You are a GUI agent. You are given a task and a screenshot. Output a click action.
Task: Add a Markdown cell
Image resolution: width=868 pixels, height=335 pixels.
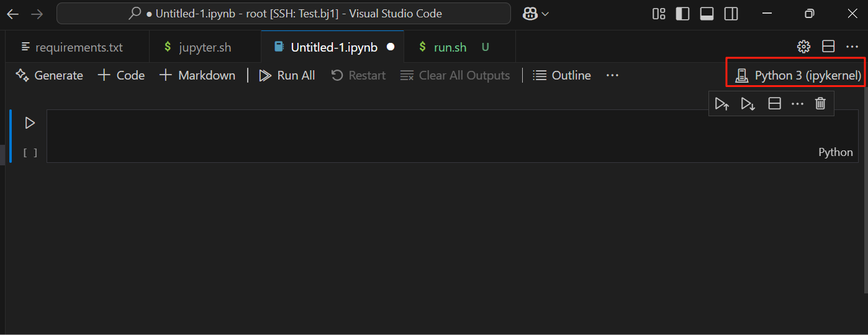pyautogui.click(x=197, y=76)
